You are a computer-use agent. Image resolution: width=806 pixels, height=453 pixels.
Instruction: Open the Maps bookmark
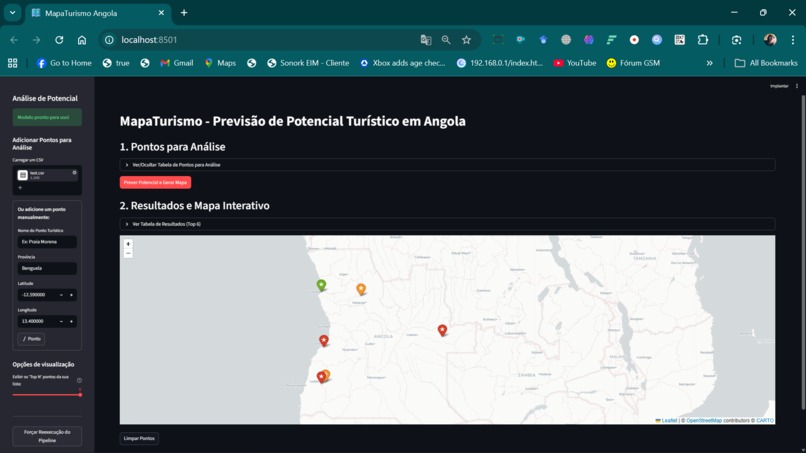[220, 63]
